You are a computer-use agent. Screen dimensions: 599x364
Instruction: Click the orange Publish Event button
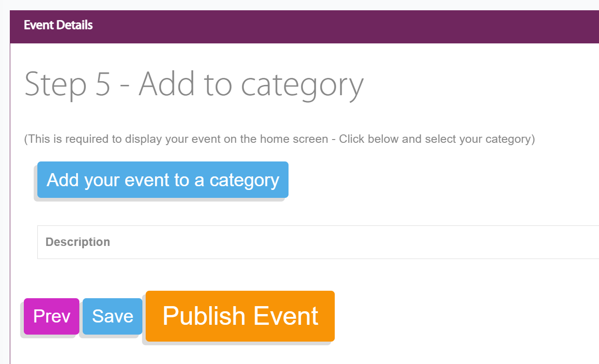click(240, 316)
